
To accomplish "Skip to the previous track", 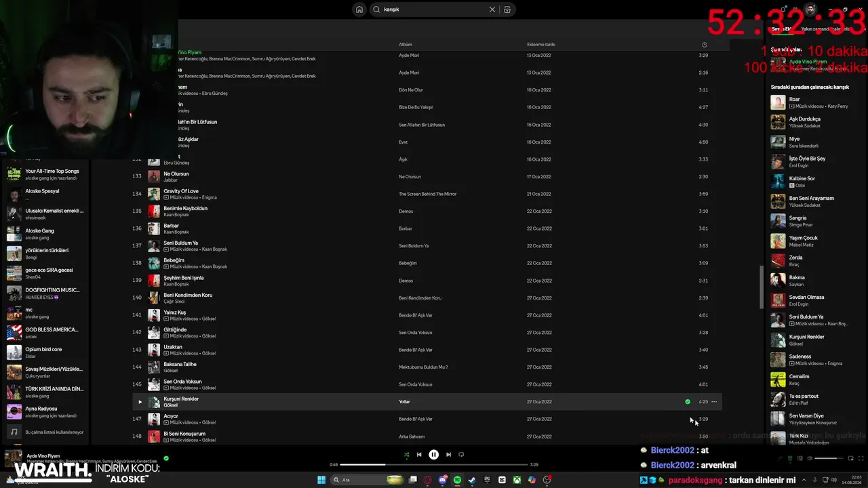I will point(419,455).
